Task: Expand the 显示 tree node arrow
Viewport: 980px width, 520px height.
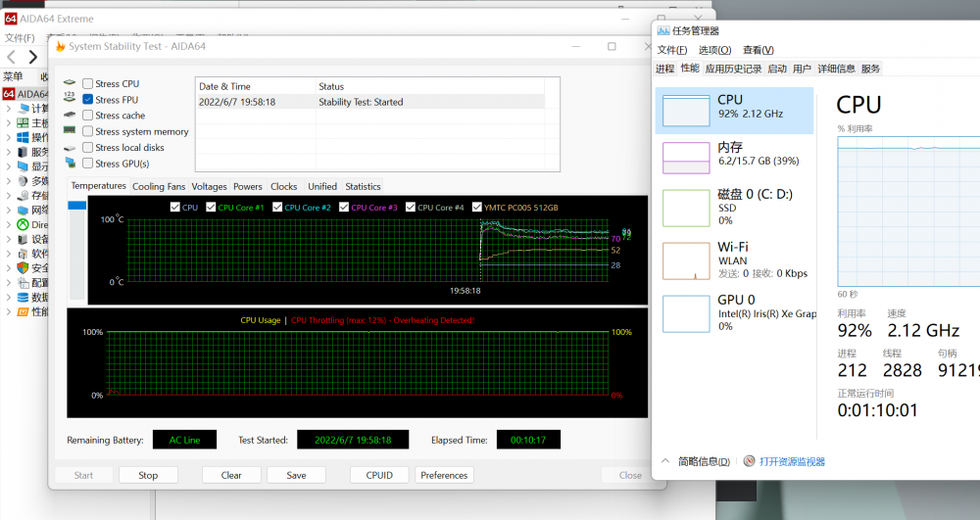Action: (9, 166)
